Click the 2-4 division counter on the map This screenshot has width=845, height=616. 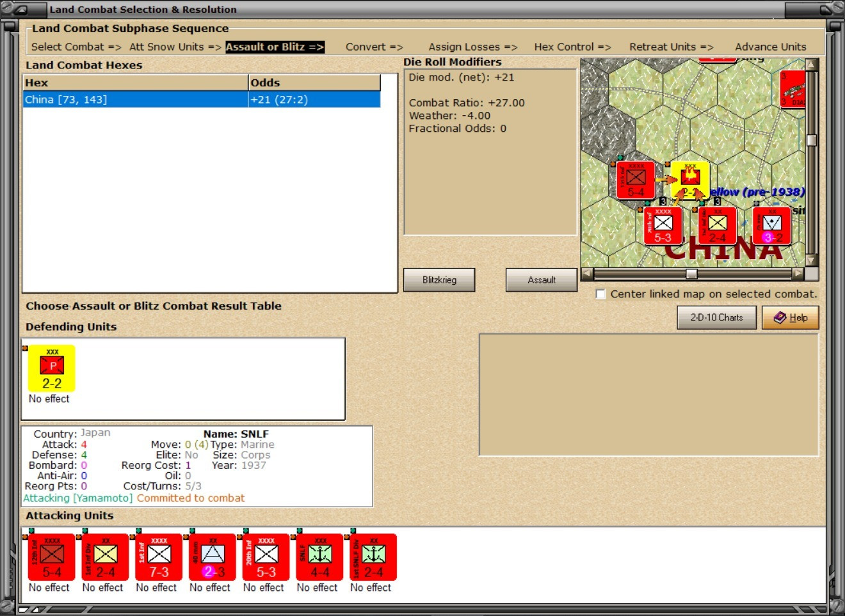point(718,225)
